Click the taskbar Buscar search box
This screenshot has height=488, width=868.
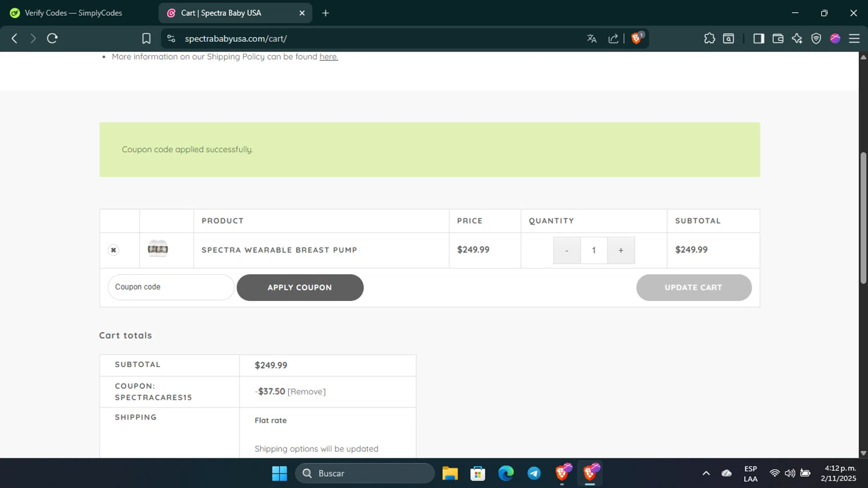click(x=365, y=474)
